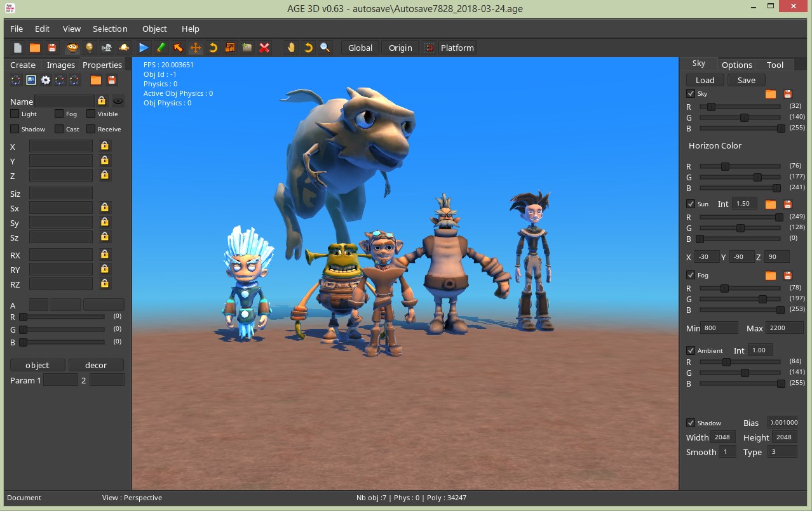Adjust the Sky R slider showing 32
The image size is (812, 511).
tap(740, 106)
